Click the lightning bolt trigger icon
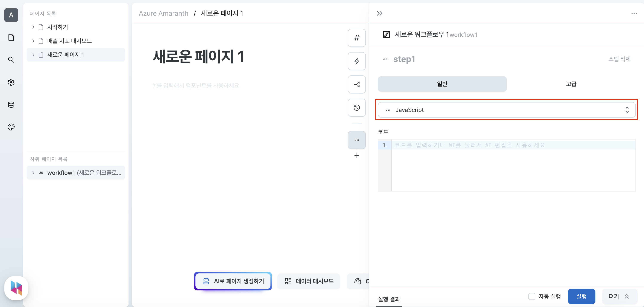Image resolution: width=644 pixels, height=307 pixels. click(x=357, y=61)
